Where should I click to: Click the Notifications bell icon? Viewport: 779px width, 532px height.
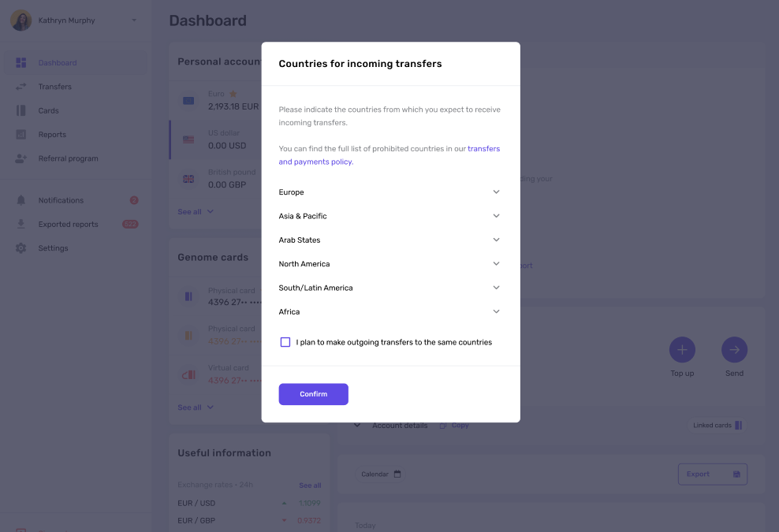pyautogui.click(x=20, y=200)
